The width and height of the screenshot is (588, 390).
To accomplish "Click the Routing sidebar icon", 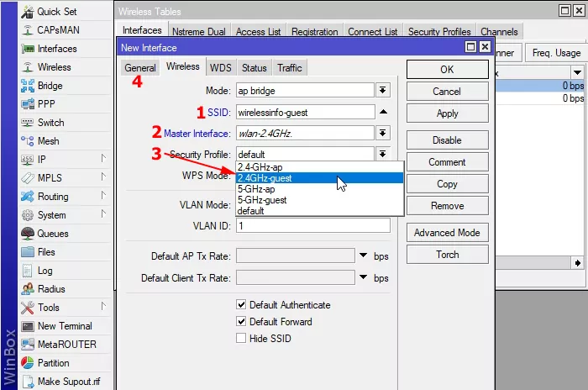I will 28,197.
